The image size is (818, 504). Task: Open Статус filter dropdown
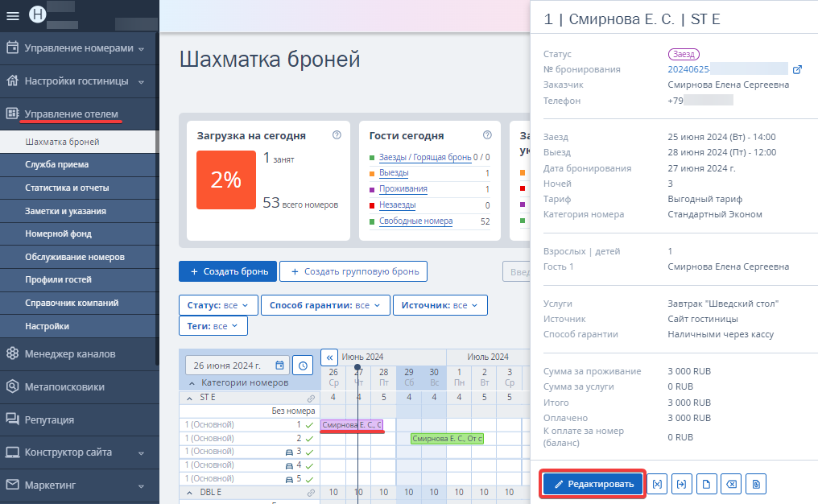pyautogui.click(x=218, y=305)
